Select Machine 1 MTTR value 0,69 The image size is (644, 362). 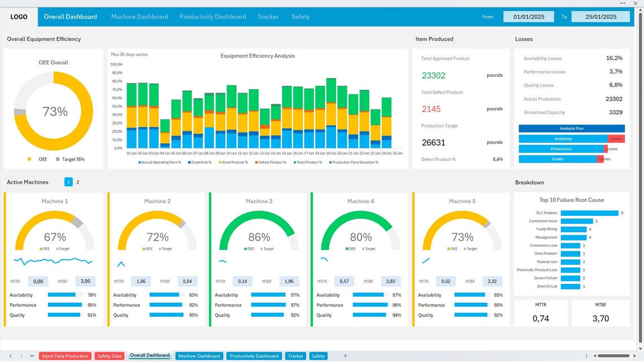coord(38,281)
